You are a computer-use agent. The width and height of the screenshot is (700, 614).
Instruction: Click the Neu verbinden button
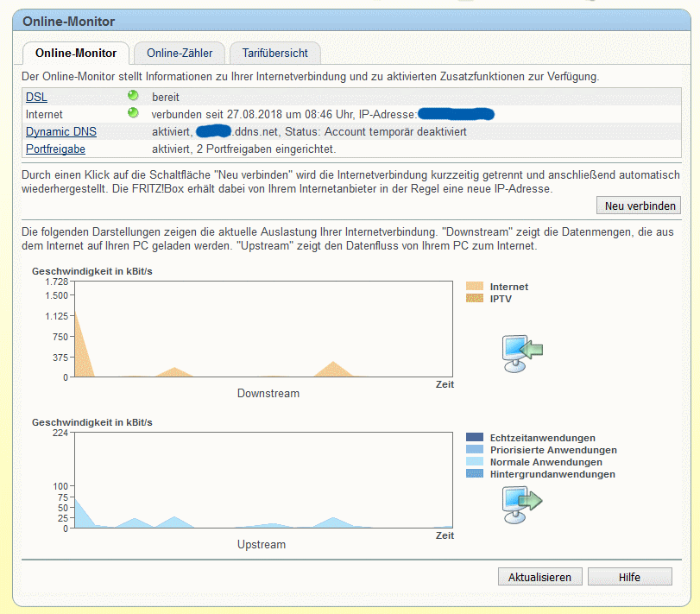tap(639, 206)
